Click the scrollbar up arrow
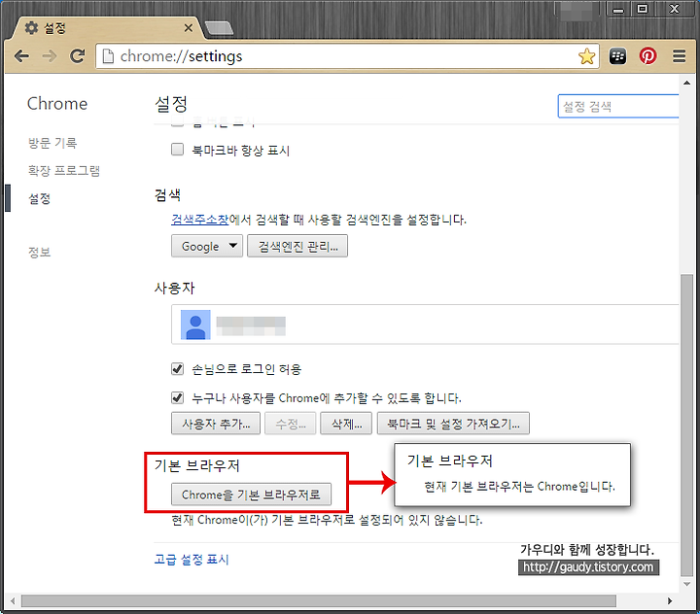 point(686,83)
